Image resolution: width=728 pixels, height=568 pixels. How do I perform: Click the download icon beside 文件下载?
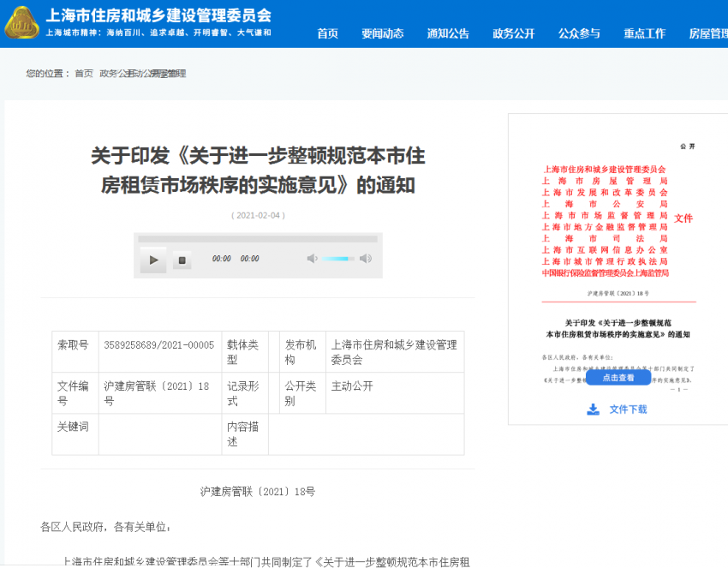click(592, 410)
